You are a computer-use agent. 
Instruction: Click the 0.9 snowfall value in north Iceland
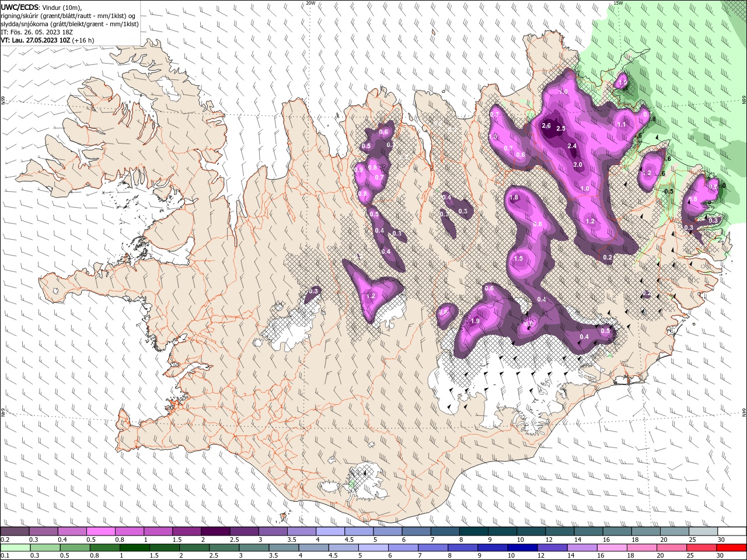pyautogui.click(x=358, y=169)
